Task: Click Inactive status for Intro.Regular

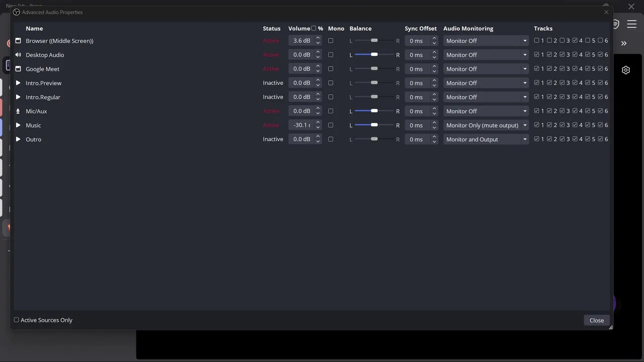Action: 273,97
